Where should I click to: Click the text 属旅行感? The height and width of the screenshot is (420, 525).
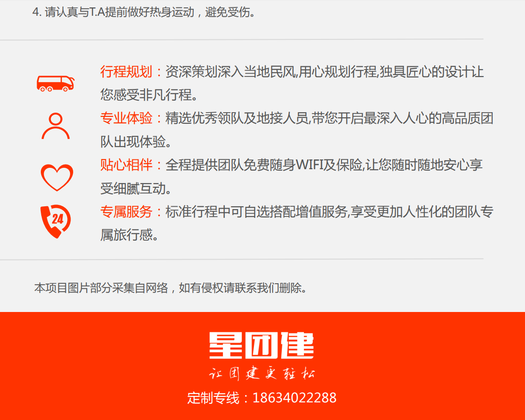pyautogui.click(x=130, y=235)
